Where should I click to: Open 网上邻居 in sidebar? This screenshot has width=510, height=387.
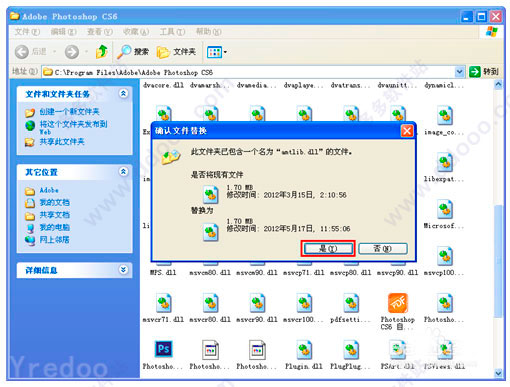point(55,240)
